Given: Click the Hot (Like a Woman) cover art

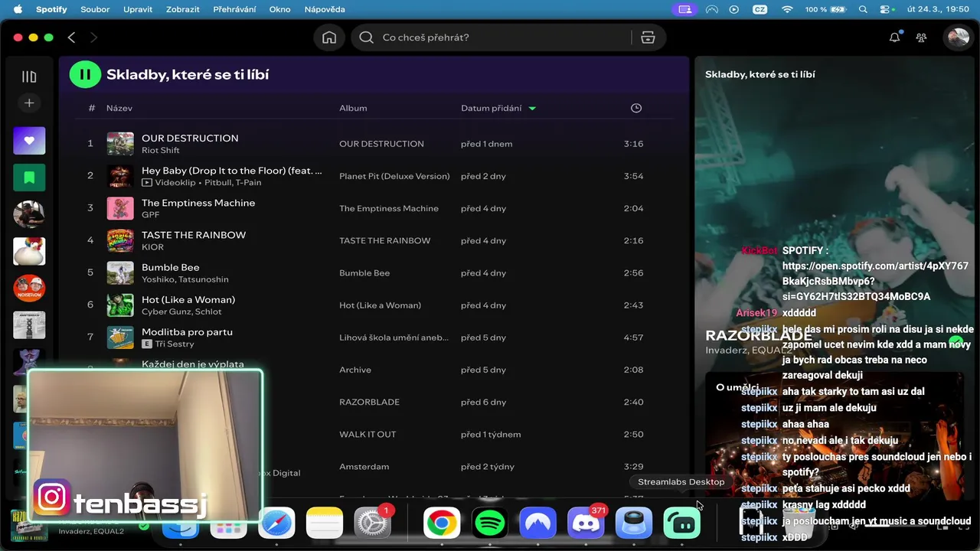Looking at the screenshot, I should pos(120,305).
